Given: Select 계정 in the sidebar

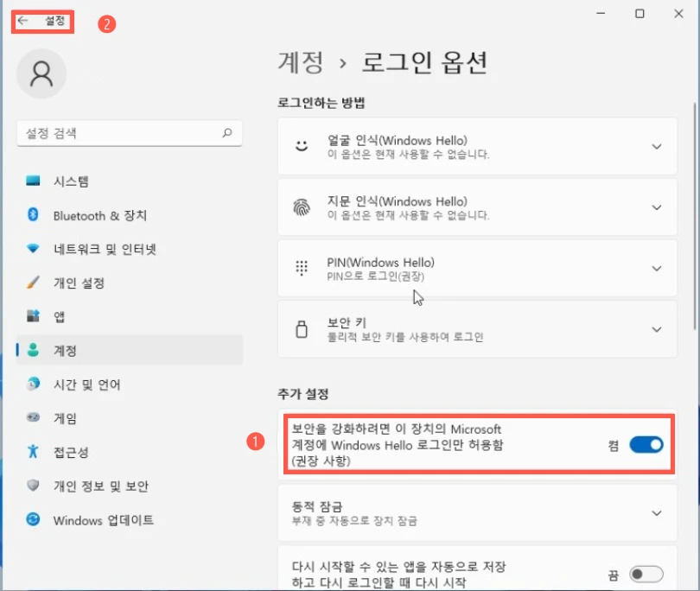Looking at the screenshot, I should tap(130, 350).
